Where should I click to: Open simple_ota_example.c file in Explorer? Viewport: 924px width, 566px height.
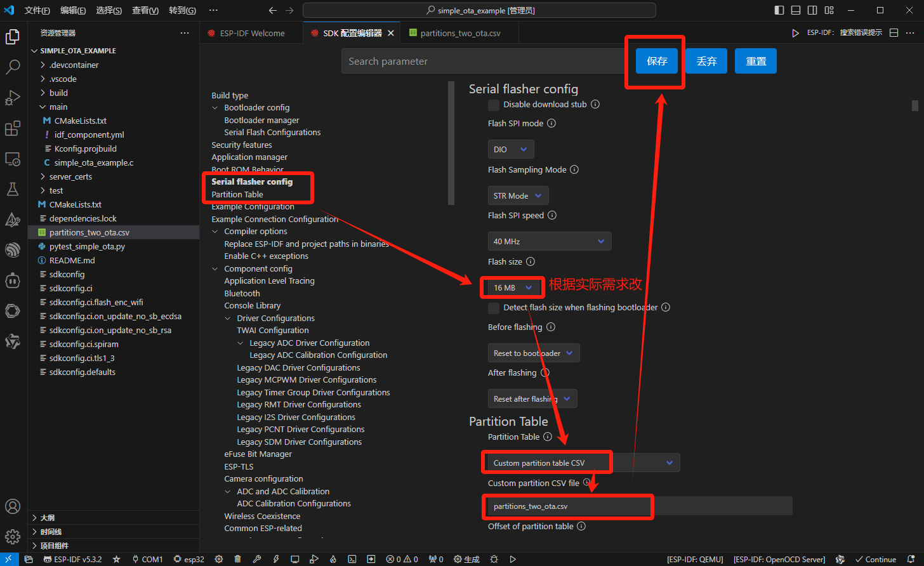pyautogui.click(x=94, y=162)
